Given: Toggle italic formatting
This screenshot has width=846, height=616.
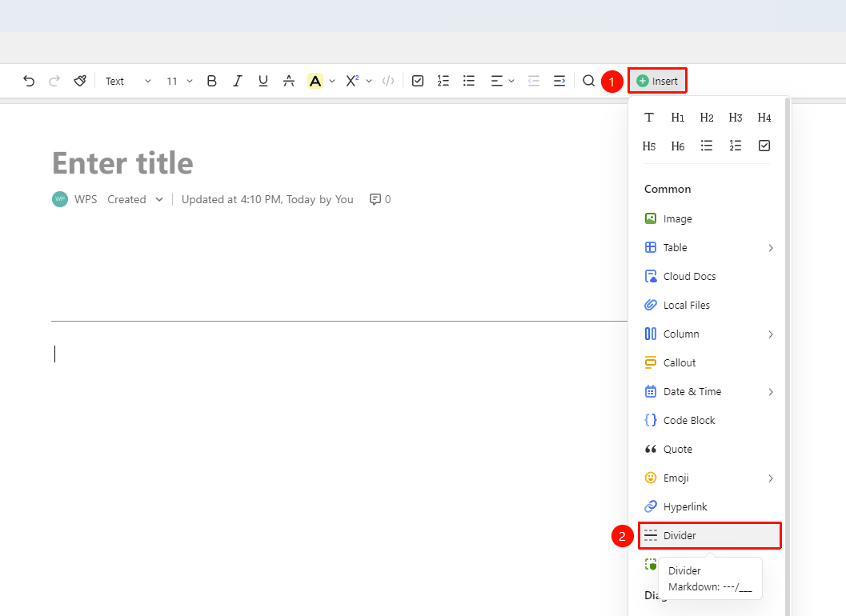Looking at the screenshot, I should pyautogui.click(x=238, y=81).
